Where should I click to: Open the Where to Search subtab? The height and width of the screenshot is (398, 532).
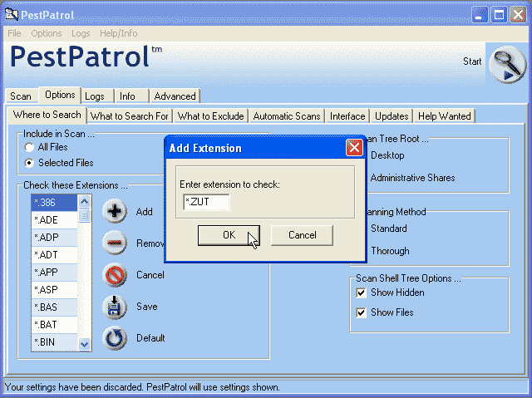(47, 115)
